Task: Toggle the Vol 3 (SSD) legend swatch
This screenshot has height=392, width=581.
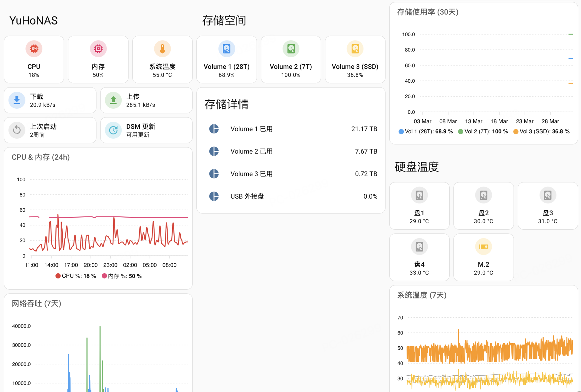Action: pos(516,131)
